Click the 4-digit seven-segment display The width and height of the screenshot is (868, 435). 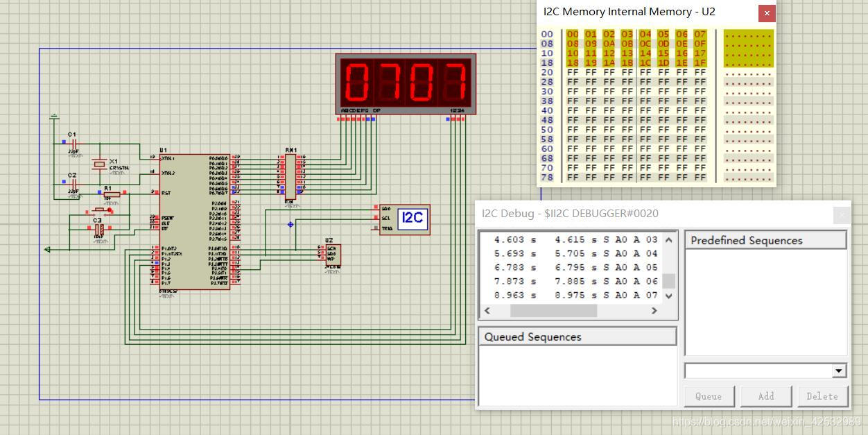pyautogui.click(x=406, y=82)
